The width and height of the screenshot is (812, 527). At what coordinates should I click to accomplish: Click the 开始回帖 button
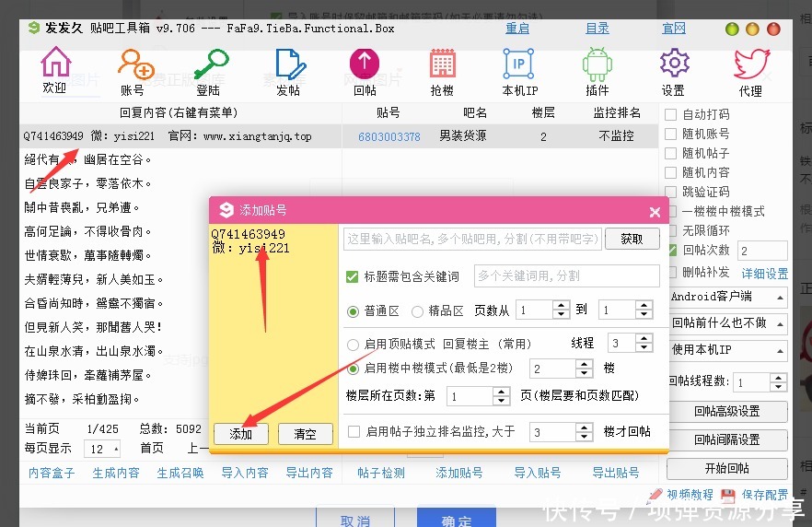(727, 469)
